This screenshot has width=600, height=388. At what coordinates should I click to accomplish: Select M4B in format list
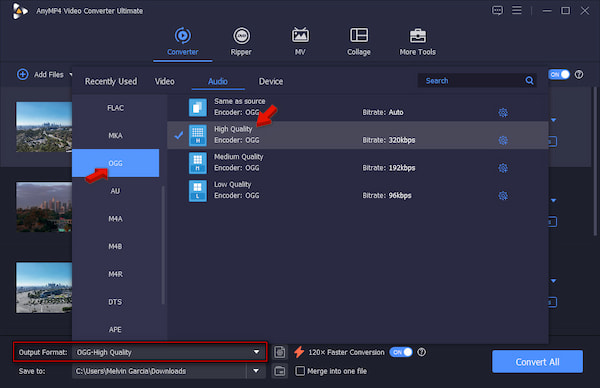116,246
